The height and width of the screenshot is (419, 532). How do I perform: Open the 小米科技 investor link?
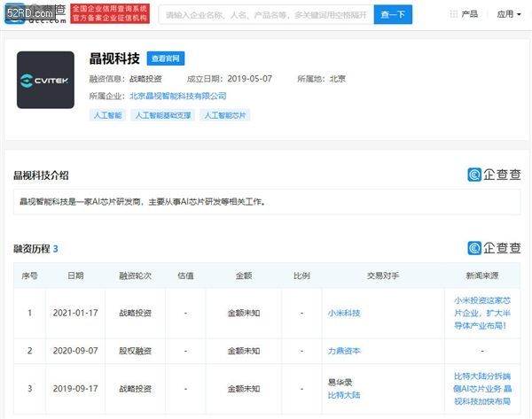click(344, 313)
